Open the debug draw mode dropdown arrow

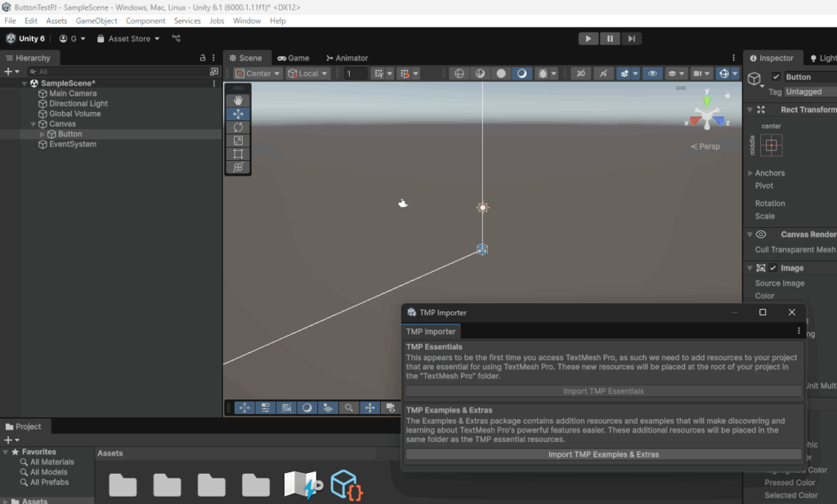553,74
